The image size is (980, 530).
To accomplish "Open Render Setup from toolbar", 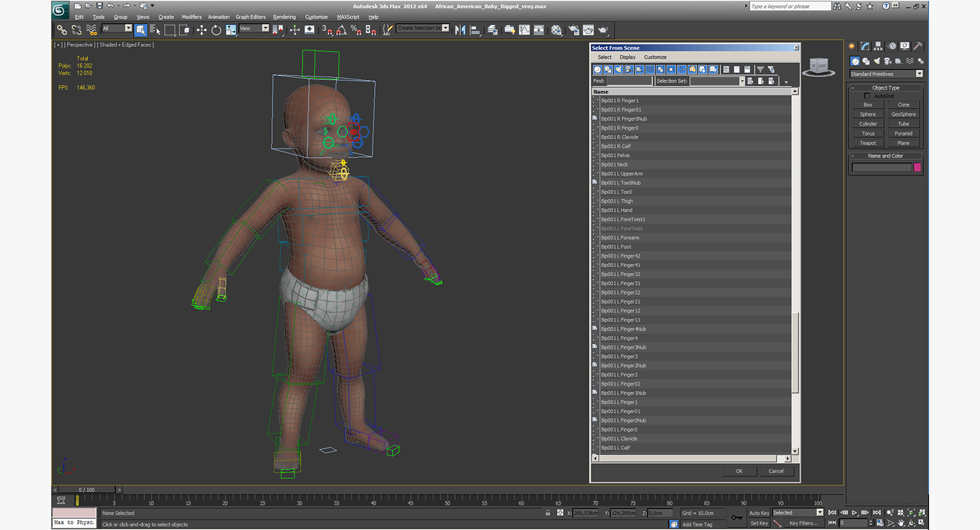I will coord(573,30).
